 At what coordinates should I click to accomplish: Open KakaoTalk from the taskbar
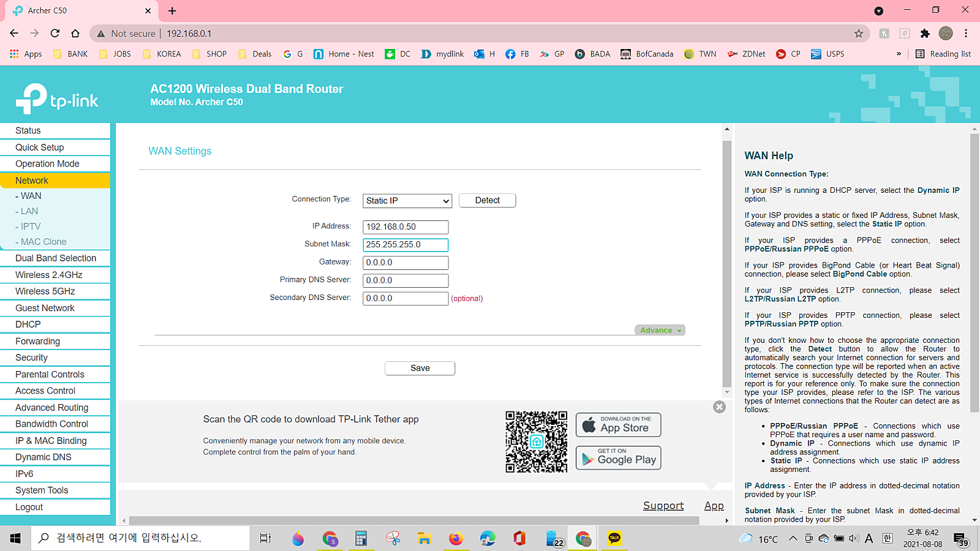[x=614, y=538]
